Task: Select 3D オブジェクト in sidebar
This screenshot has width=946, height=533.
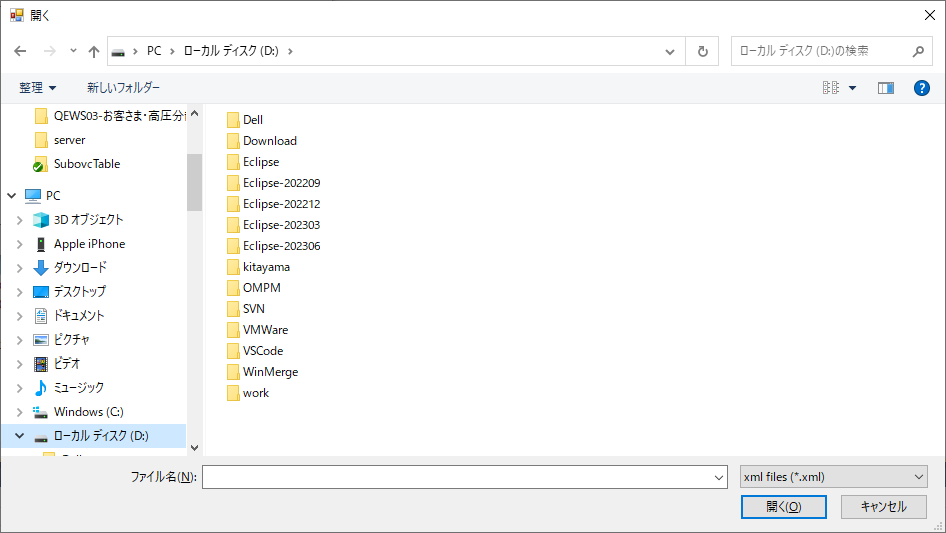Action: click(88, 220)
